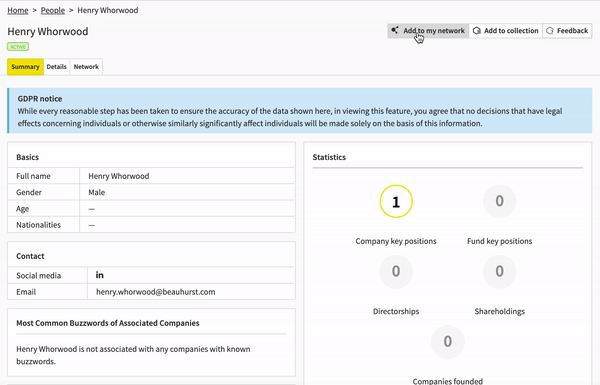Screen dimensions: 600x385
Task: Switch to the Details tab
Action: point(57,67)
